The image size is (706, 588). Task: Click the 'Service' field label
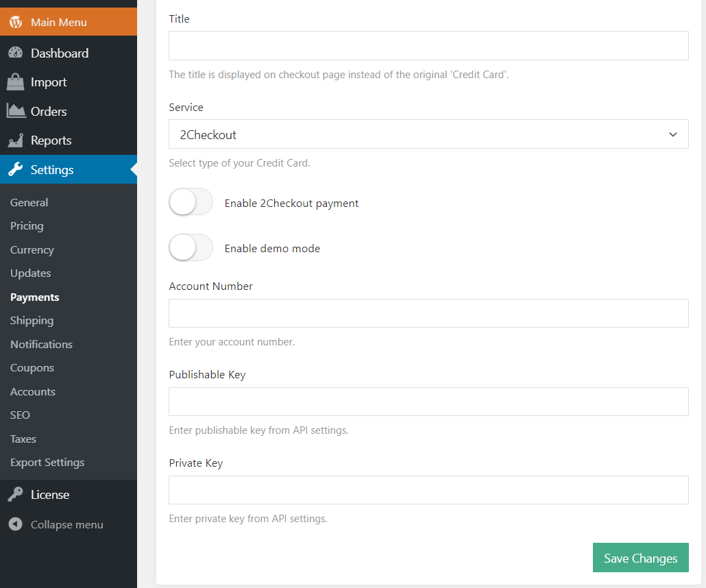[186, 107]
